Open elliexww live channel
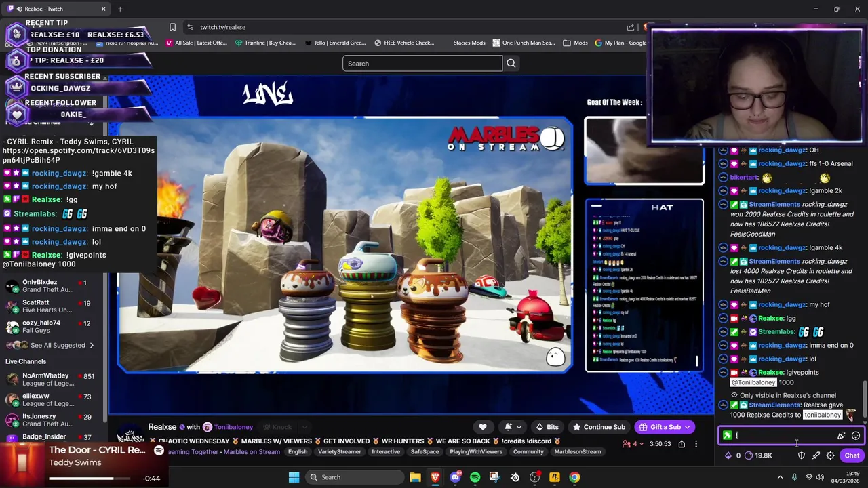Screen dimensions: 868x488 click(x=53, y=400)
